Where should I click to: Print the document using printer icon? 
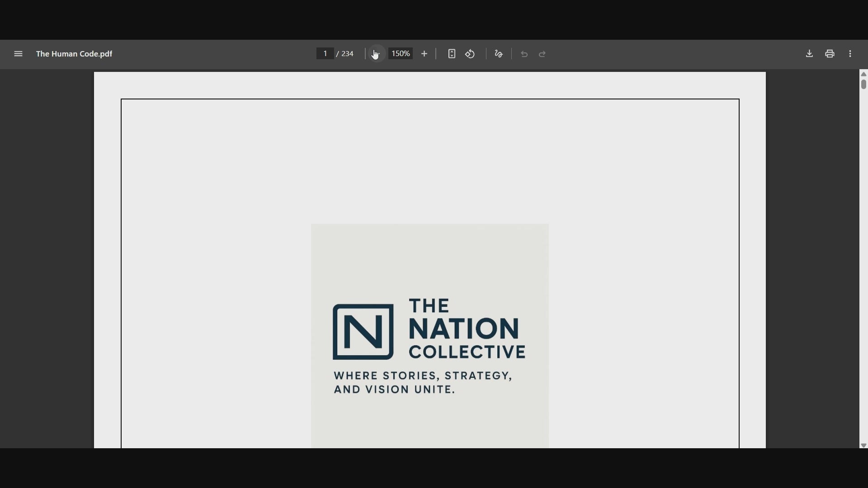[830, 54]
